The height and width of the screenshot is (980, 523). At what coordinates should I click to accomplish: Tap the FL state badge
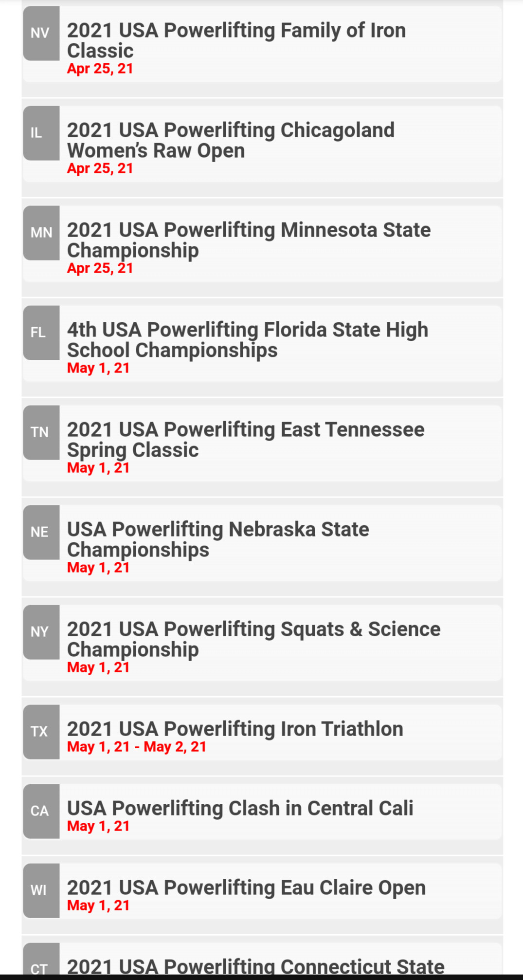(41, 333)
